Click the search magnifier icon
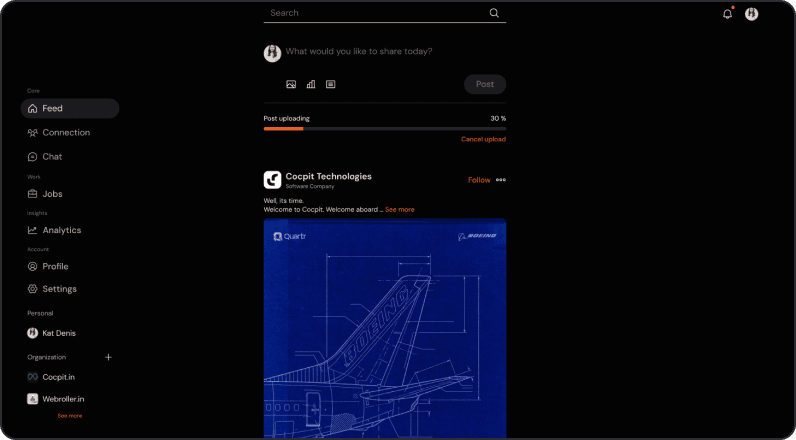The width and height of the screenshot is (796, 440). point(494,13)
